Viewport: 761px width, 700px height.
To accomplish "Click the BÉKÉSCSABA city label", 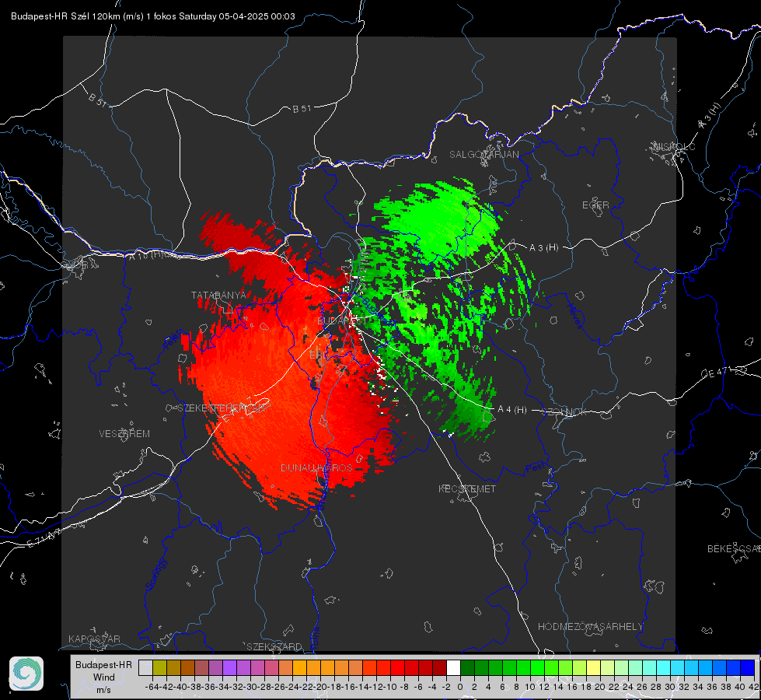I will [x=734, y=548].
